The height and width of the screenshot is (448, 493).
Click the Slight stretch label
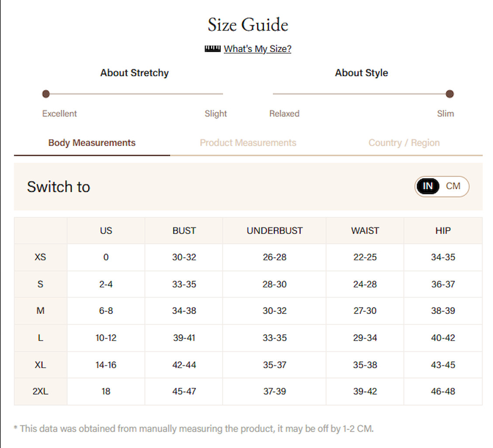[x=216, y=113]
